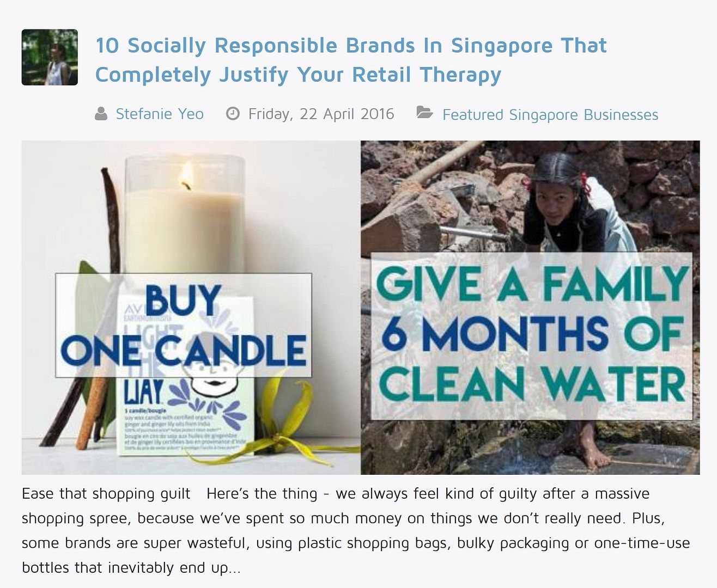Click the 'Ease that shopping guilt' text
The image size is (717, 588).
coord(106,494)
